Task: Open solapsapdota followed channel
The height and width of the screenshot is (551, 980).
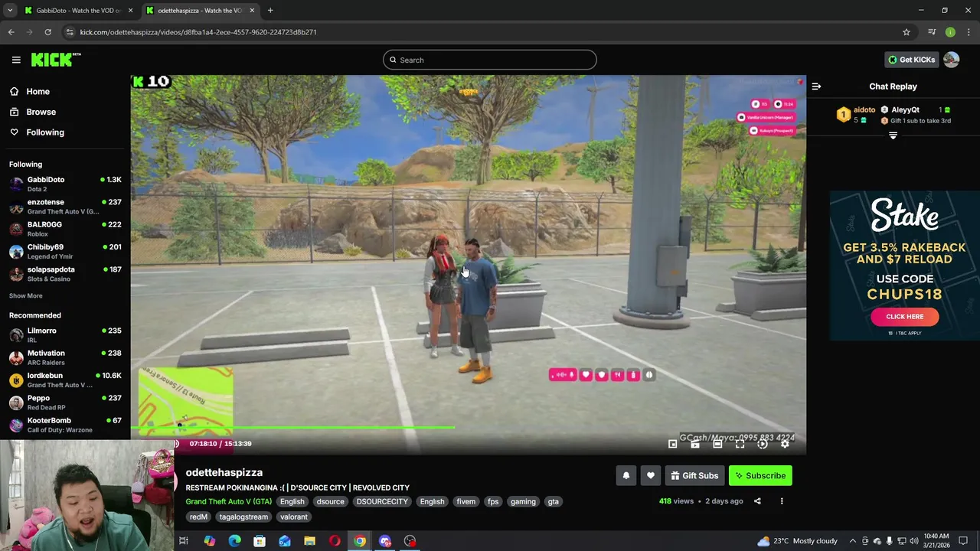Action: (65, 274)
